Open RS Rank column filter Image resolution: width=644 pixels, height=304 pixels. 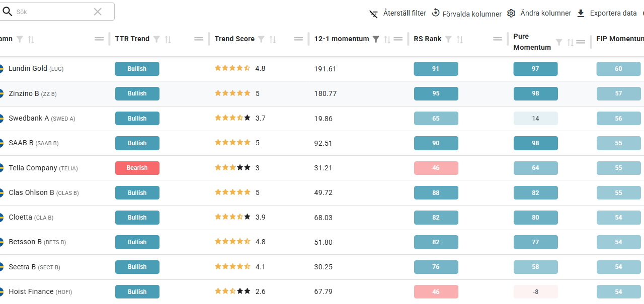click(x=448, y=39)
